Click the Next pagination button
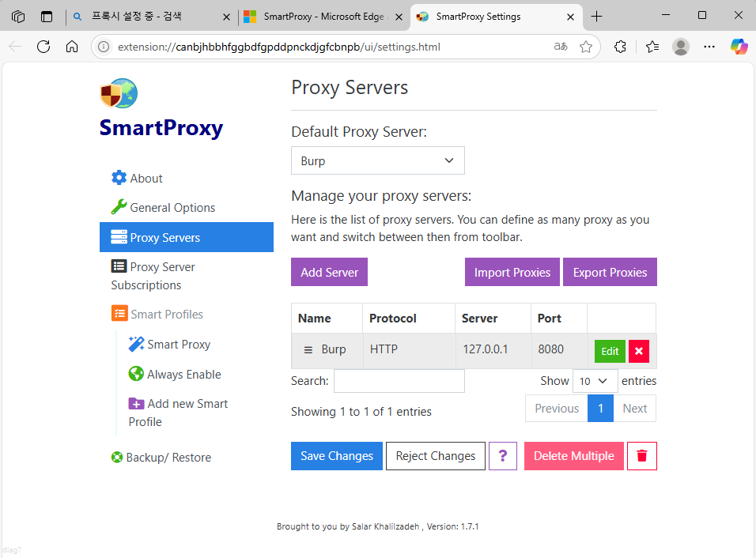This screenshot has width=756, height=558. pyautogui.click(x=634, y=408)
